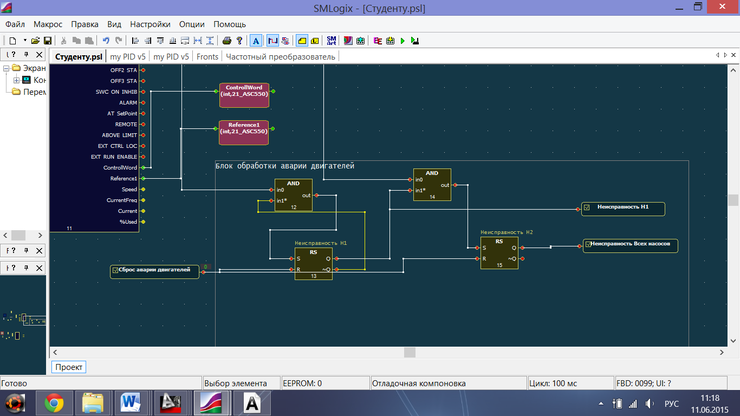Screen dimensions: 740x416
Task: Select the text label 'A' tool
Action: (x=256, y=41)
